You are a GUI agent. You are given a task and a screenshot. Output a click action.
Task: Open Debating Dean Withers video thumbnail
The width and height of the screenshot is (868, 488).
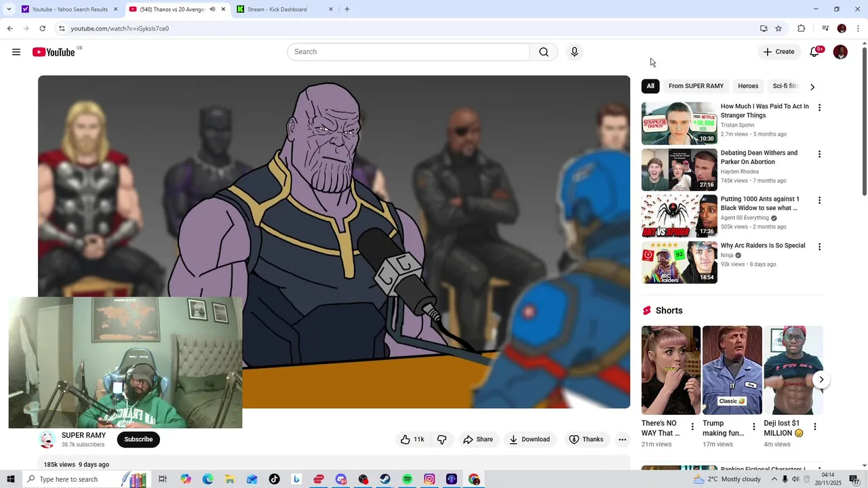click(679, 169)
